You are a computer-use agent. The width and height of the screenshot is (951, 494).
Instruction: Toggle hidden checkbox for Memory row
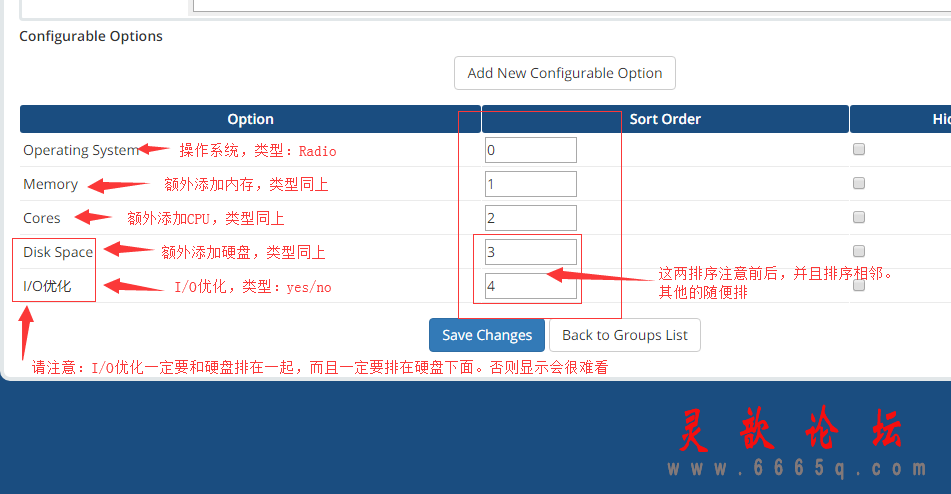click(x=859, y=183)
